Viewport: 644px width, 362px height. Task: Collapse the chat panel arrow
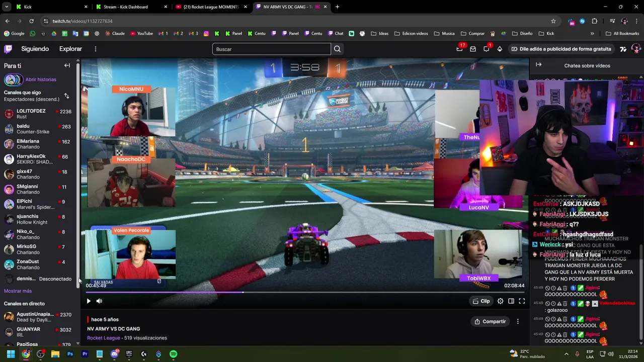coord(538,65)
